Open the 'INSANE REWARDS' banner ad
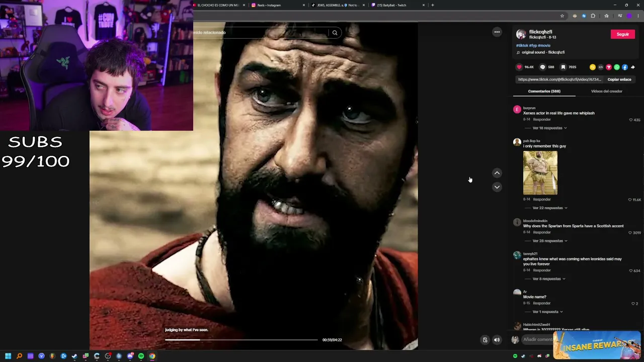This screenshot has height=362, width=644. click(597, 345)
